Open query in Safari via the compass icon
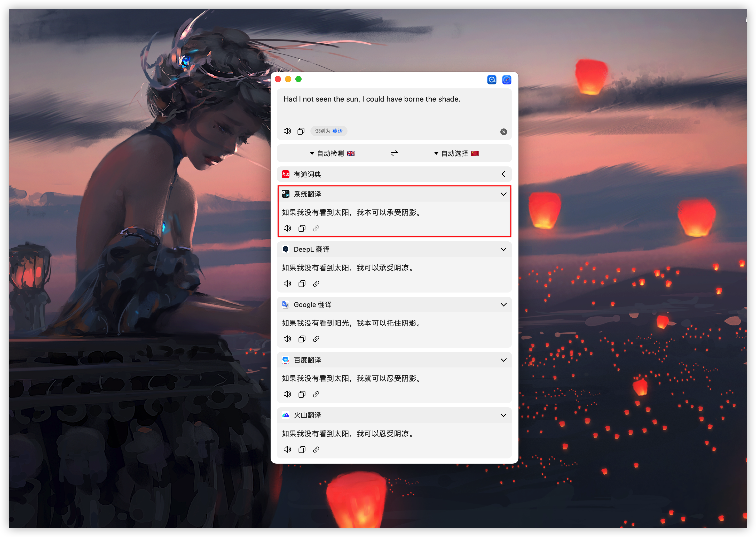Screen dimensions: 756x537 coord(507,80)
